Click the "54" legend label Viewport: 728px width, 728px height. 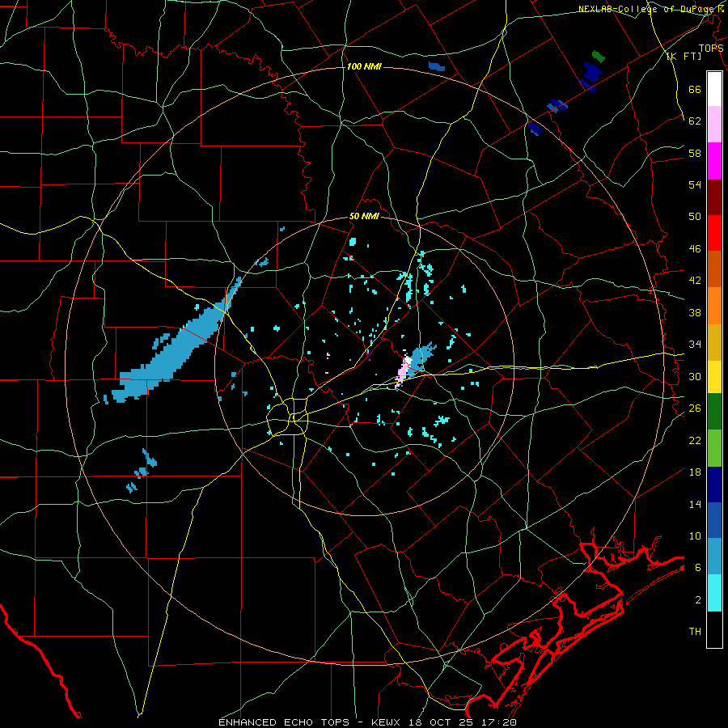point(695,184)
